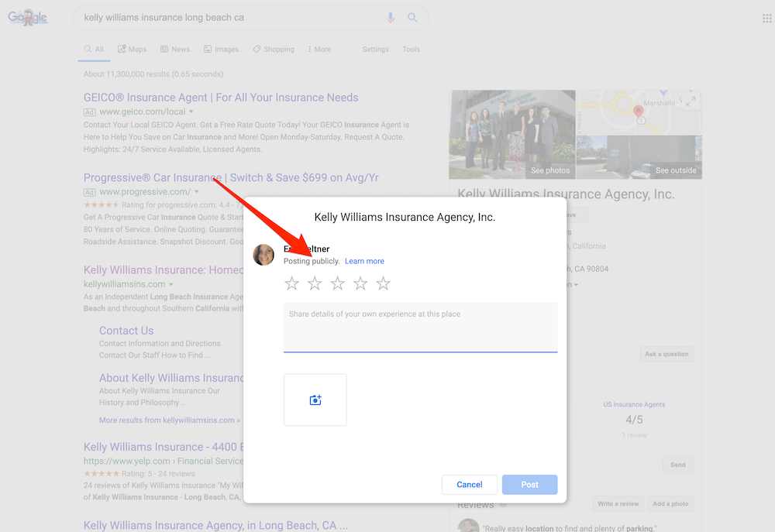The image size is (775, 532).
Task: Open the geico.com URL dropdown arrow
Action: pyautogui.click(x=191, y=112)
